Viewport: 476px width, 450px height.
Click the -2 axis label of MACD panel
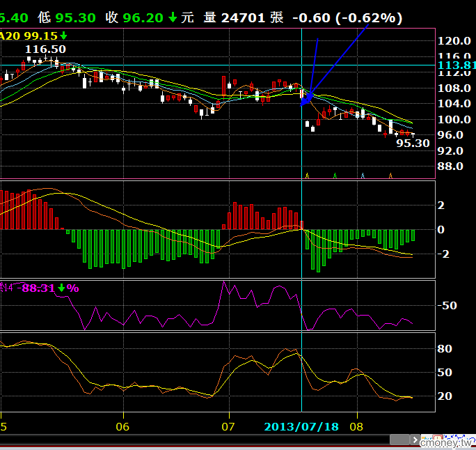[444, 254]
